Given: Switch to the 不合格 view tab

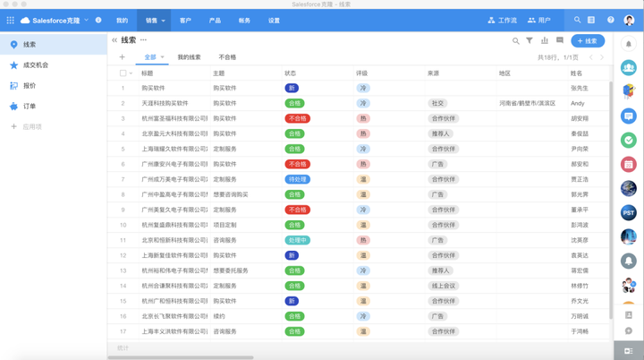Looking at the screenshot, I should 227,57.
